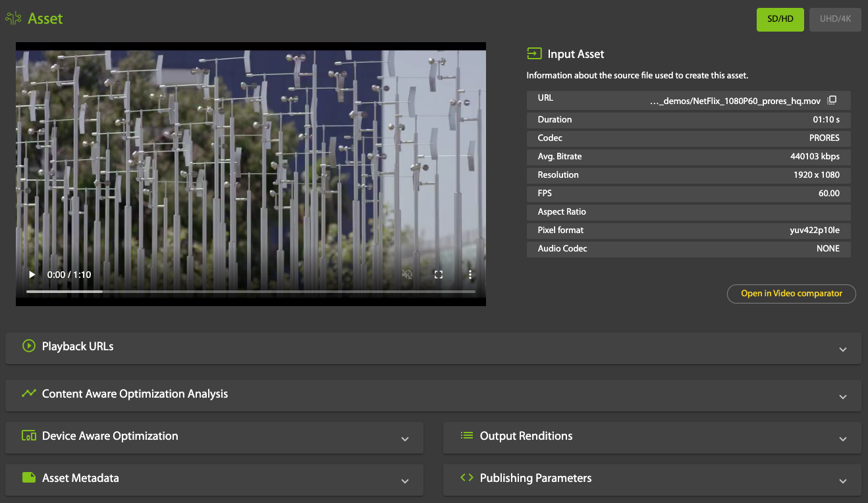
Task: Click the Device Aware Optimization devices icon
Action: (28, 436)
